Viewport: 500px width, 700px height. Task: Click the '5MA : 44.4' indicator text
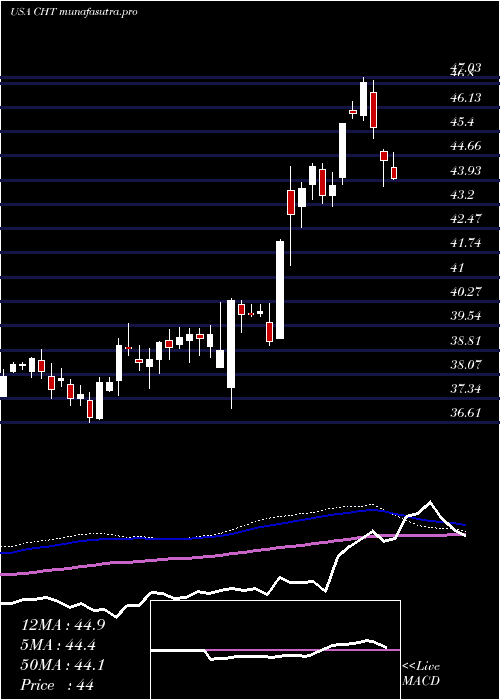coord(59,645)
